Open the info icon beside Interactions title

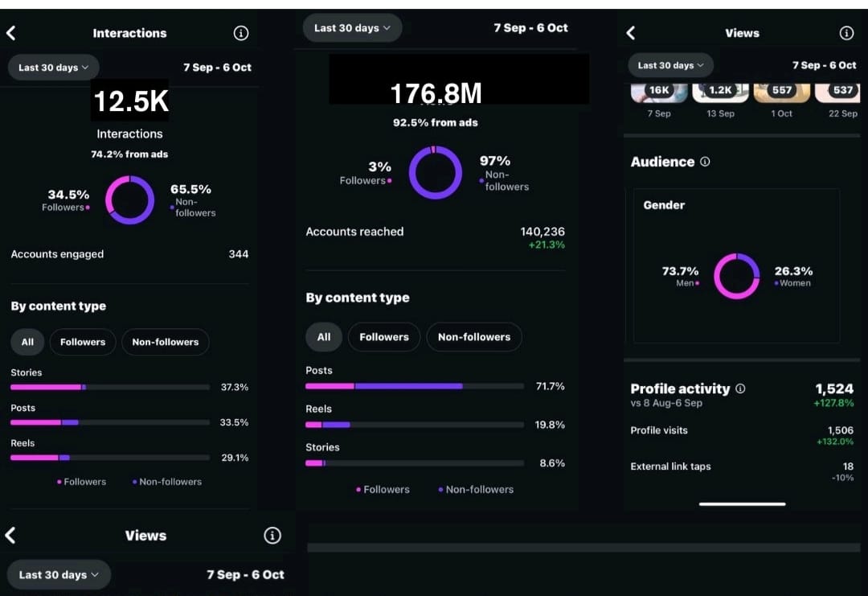coord(240,33)
